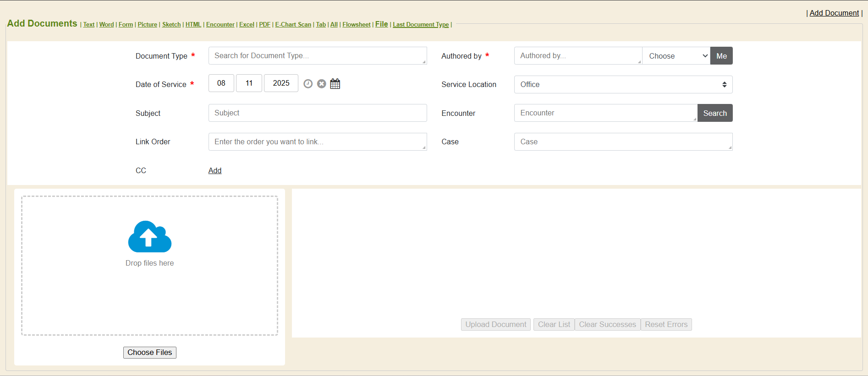This screenshot has width=868, height=376.
Task: Click the encounter Search button
Action: pos(714,113)
